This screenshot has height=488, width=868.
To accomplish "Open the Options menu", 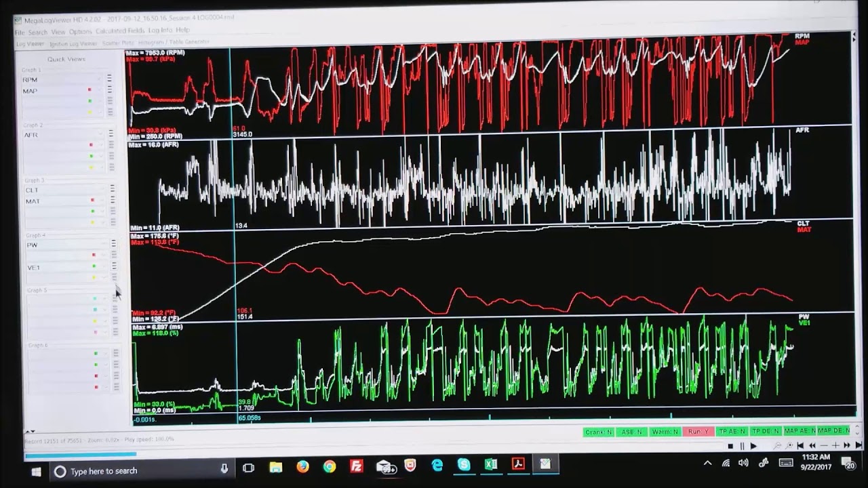I will [80, 31].
